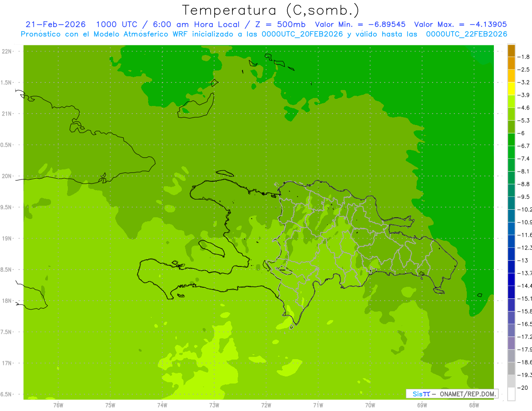Pick the green swatch between -6 and -6.7

511,140
